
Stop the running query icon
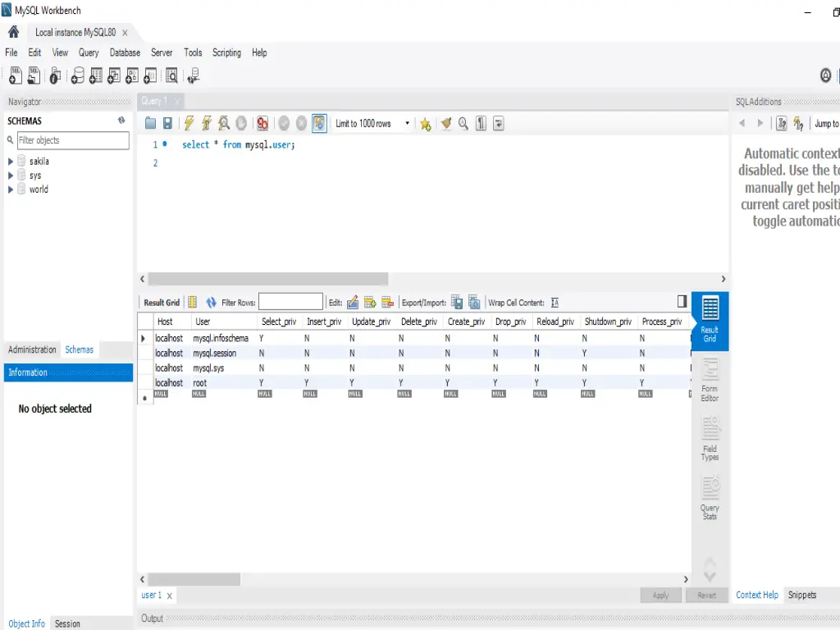point(242,124)
